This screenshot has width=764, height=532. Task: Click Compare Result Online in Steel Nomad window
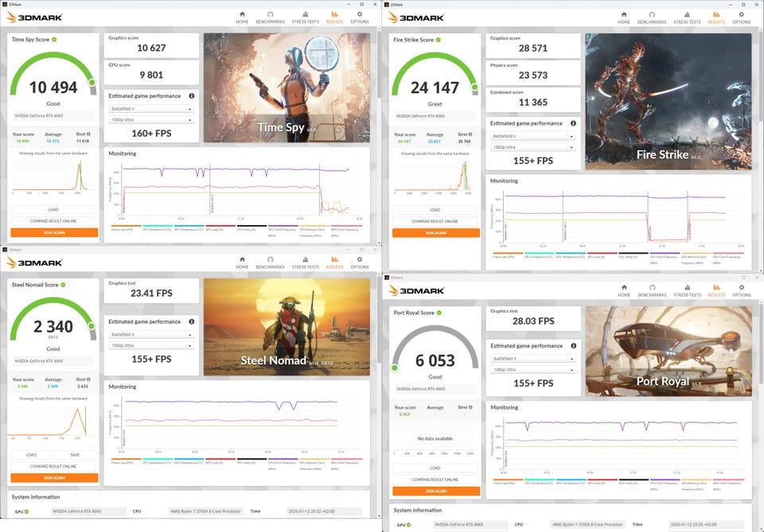tap(53, 466)
